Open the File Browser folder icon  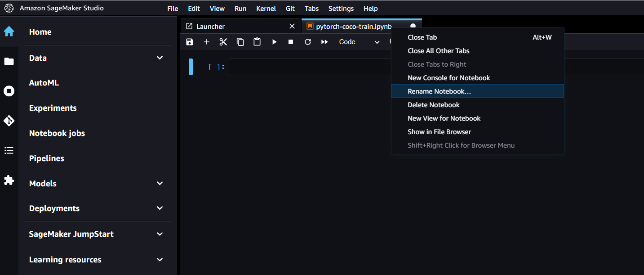coord(9,62)
